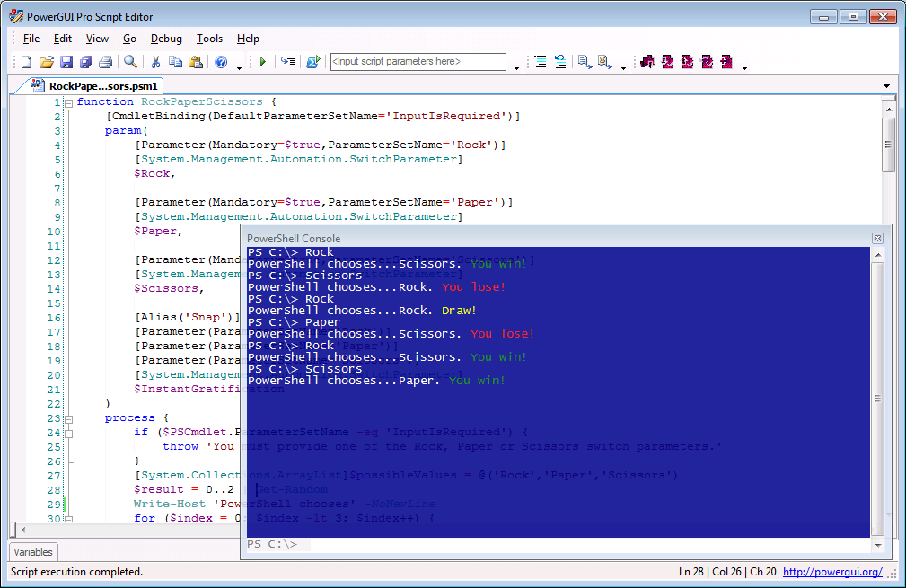
Task: Run script with the green play icon
Action: 262,62
